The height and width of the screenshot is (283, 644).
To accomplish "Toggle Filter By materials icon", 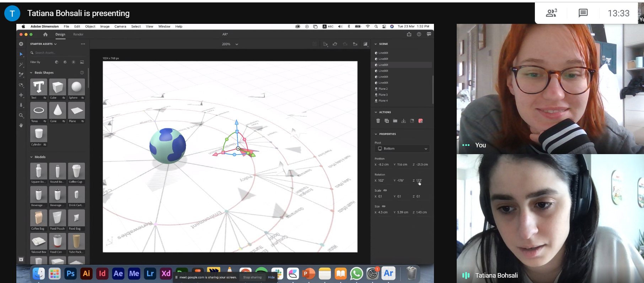I will (x=65, y=62).
